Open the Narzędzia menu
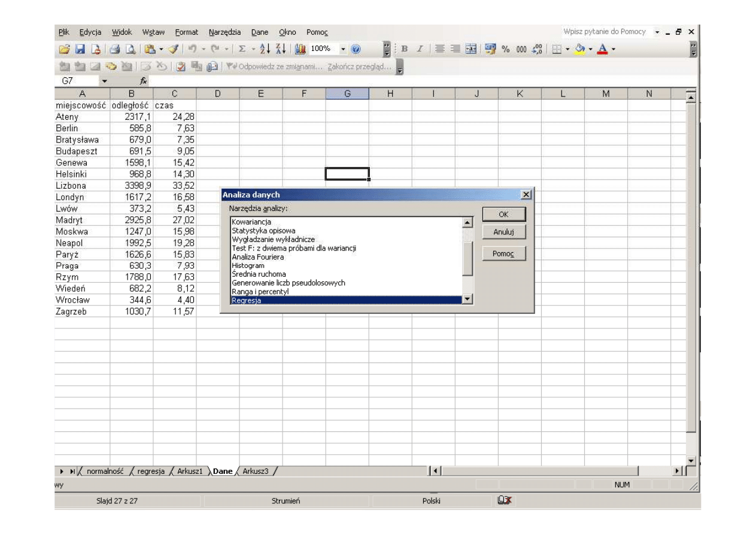Image resolution: width=756 pixels, height=535 pixels. [x=224, y=32]
